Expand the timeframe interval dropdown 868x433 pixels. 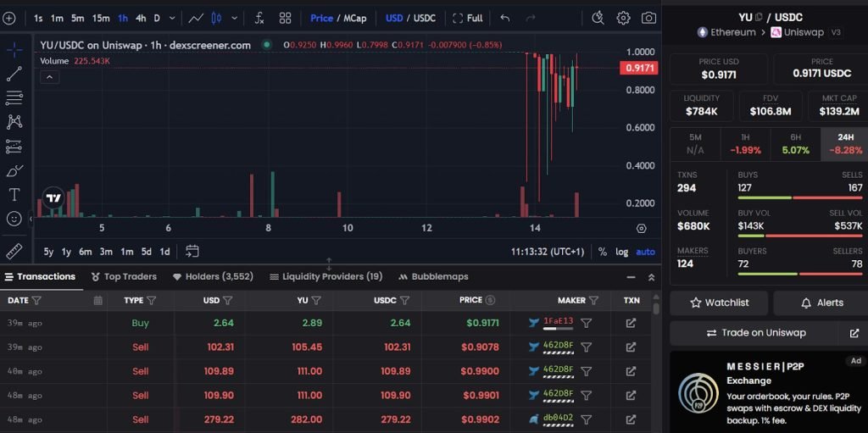[x=173, y=18]
